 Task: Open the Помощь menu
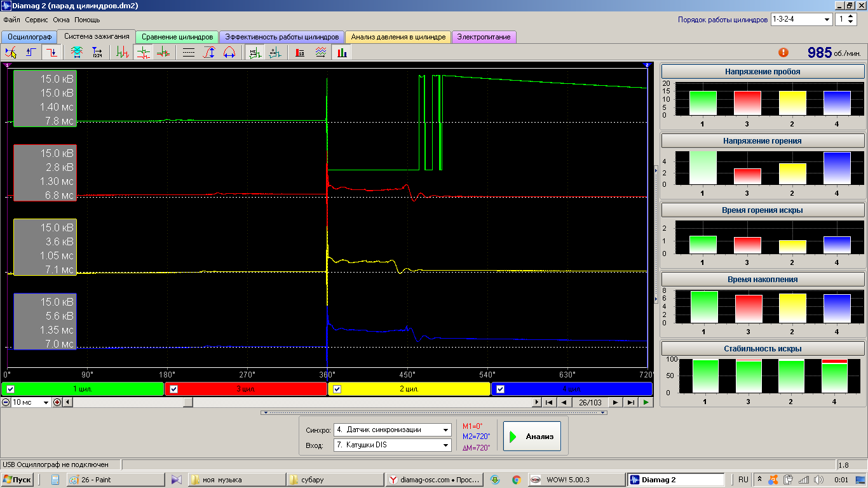point(87,20)
